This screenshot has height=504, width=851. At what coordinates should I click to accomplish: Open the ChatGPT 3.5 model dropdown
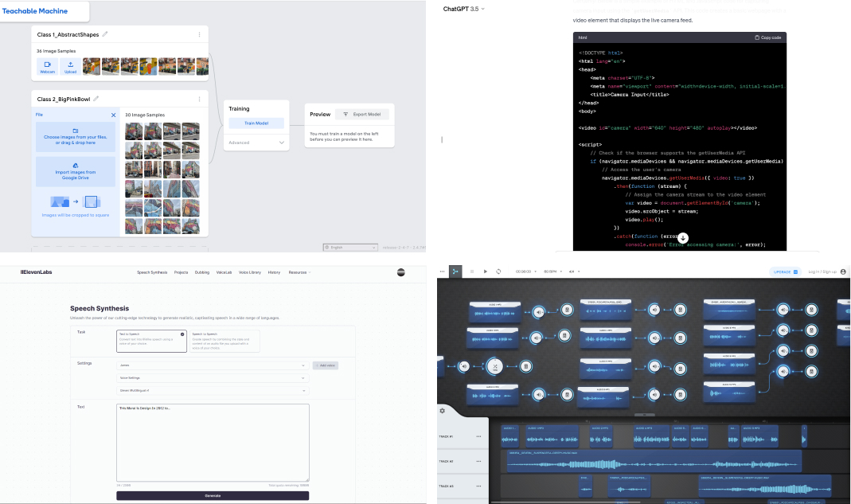pos(463,9)
